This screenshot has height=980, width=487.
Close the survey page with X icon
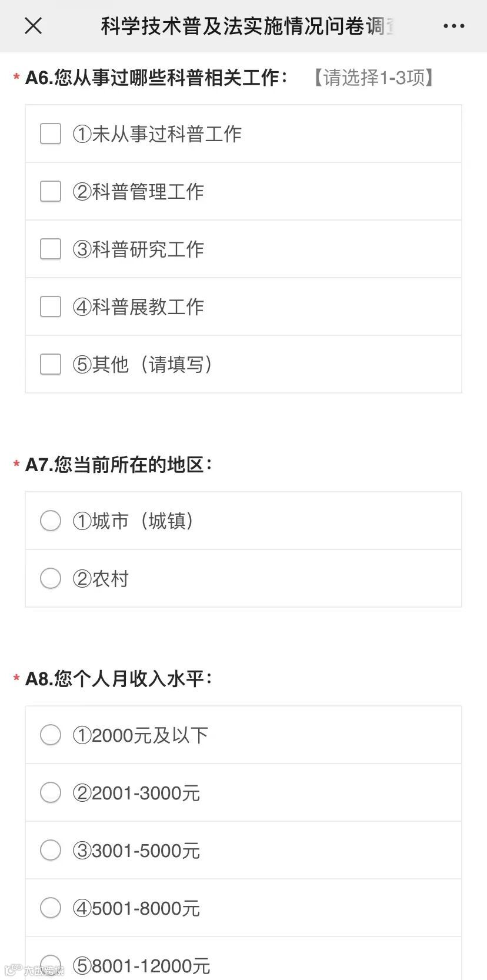coord(34,26)
